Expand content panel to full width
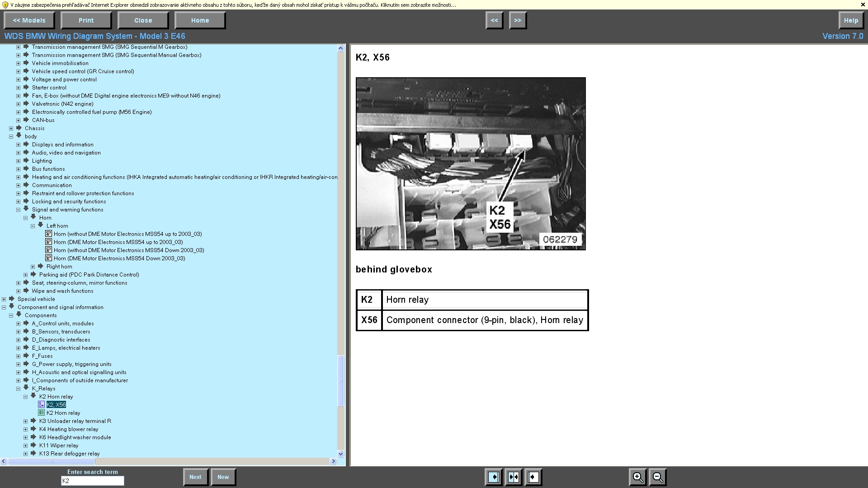868x488 pixels. click(533, 477)
